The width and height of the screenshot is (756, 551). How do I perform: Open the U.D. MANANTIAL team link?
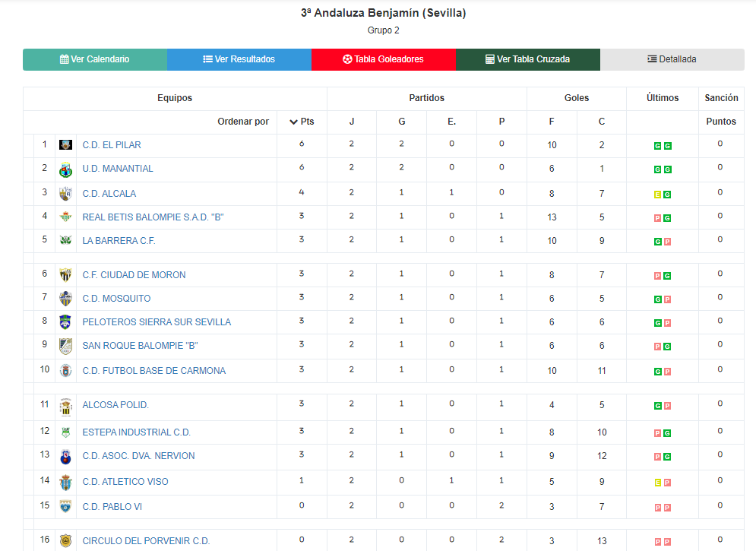coord(118,169)
